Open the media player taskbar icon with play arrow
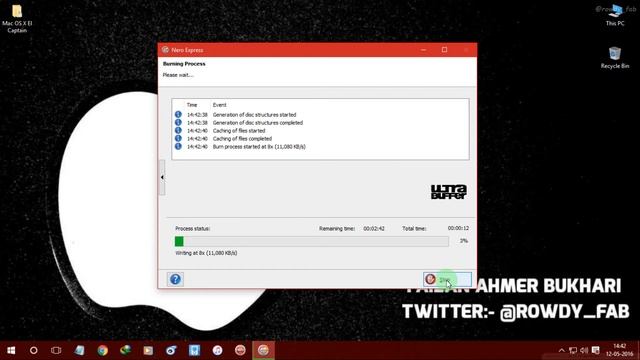Viewport: 640px width, 360px height. (148, 350)
